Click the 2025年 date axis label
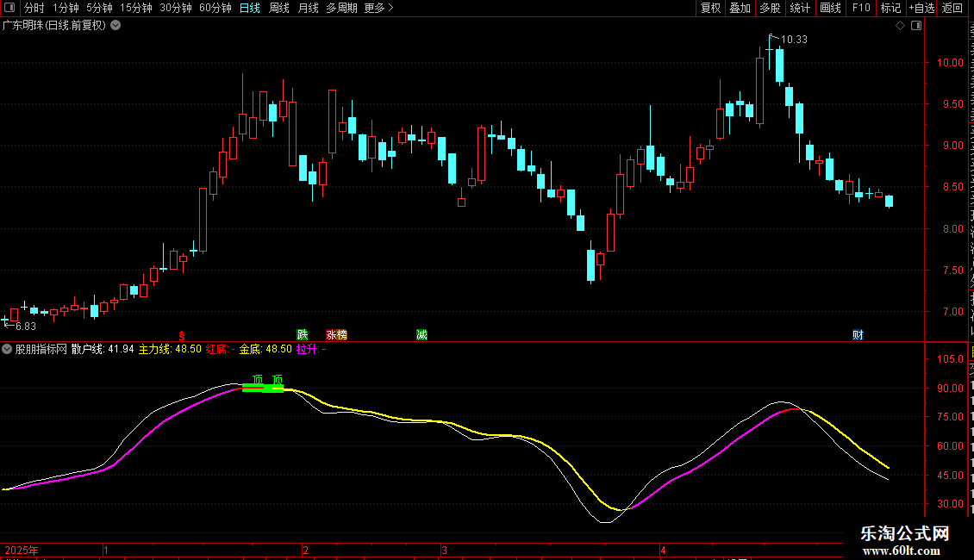Image resolution: width=974 pixels, height=560 pixels. pyautogui.click(x=22, y=550)
